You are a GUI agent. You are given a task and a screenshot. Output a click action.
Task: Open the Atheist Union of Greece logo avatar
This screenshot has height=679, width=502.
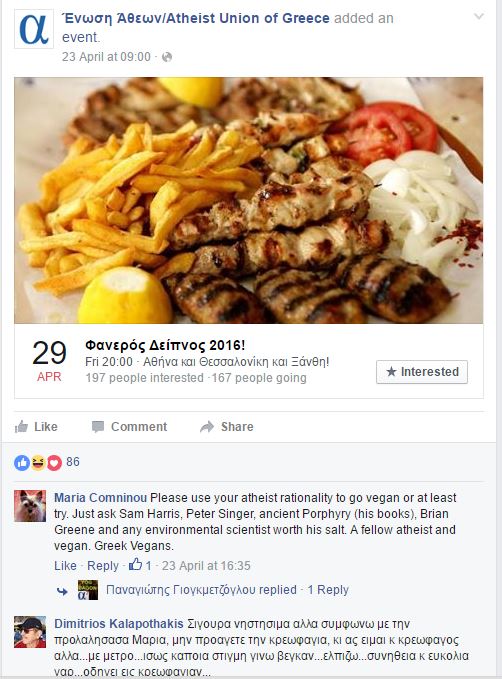[x=34, y=29]
